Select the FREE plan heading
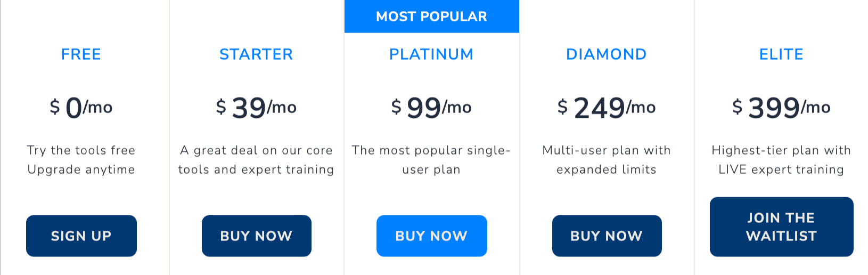 pos(81,54)
